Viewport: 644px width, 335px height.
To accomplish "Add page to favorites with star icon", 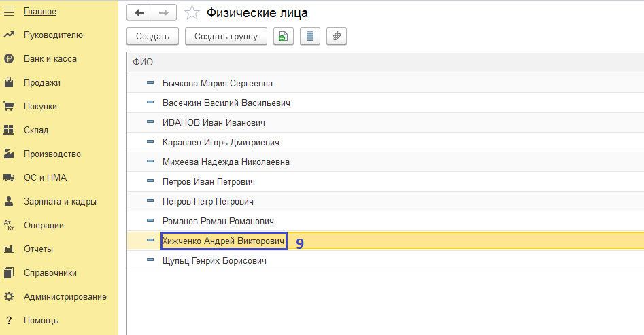I will [x=192, y=13].
